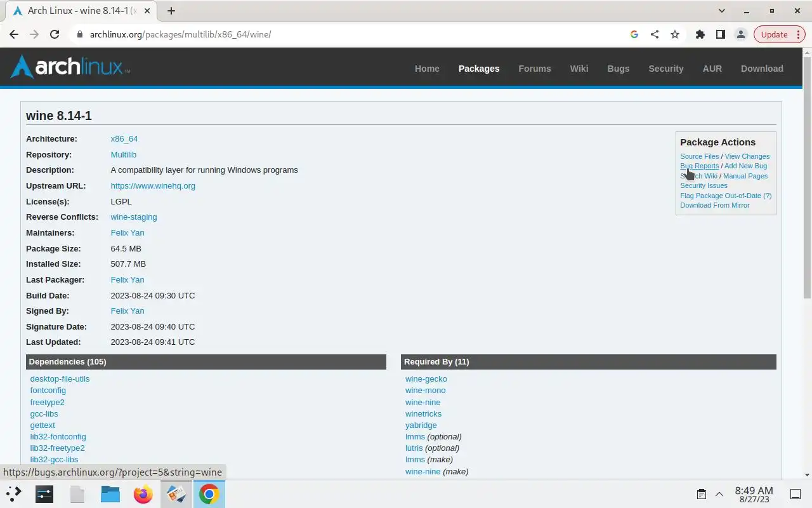
Task: Open Bugs in the navigation bar
Action: (x=619, y=69)
